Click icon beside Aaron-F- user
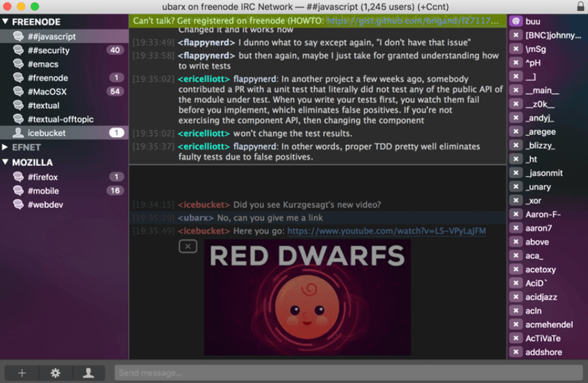Screen dimensions: 588x383 coord(516,214)
